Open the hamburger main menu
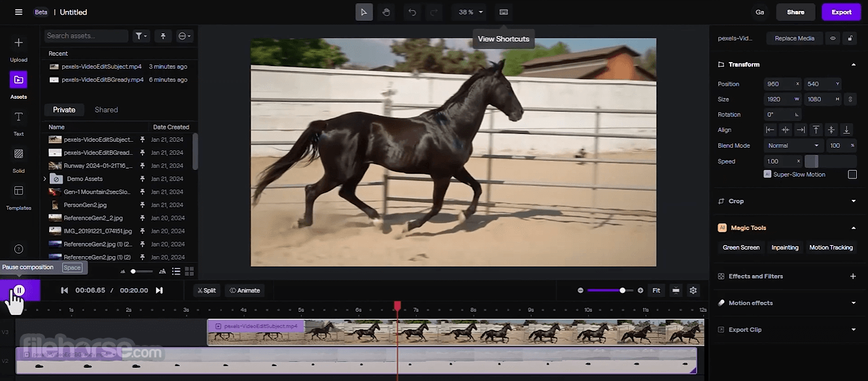The height and width of the screenshot is (381, 868). pyautogui.click(x=18, y=12)
